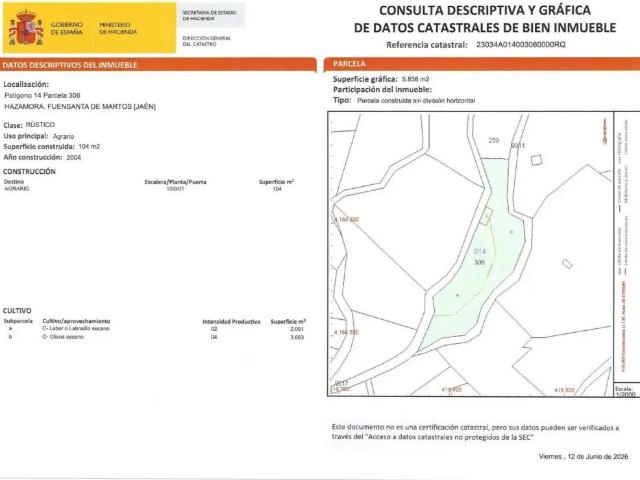Click the "MINISTERIO DE HACIENDA" text
This screenshot has width=640, height=480.
pyautogui.click(x=118, y=28)
